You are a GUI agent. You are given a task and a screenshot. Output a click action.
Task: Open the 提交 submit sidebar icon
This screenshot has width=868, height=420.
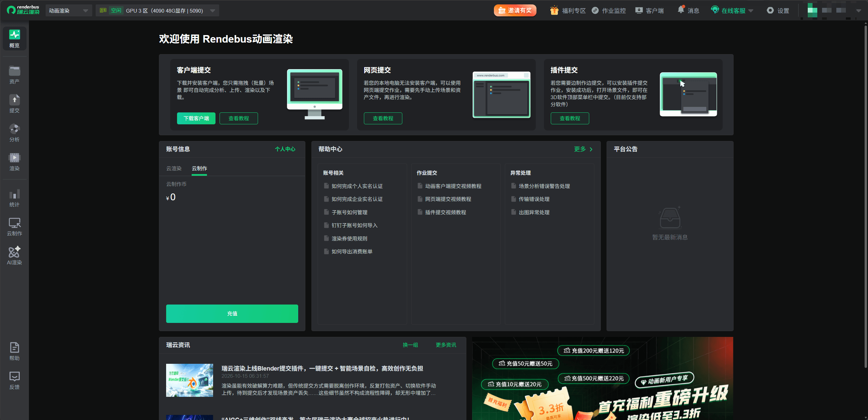(x=14, y=104)
